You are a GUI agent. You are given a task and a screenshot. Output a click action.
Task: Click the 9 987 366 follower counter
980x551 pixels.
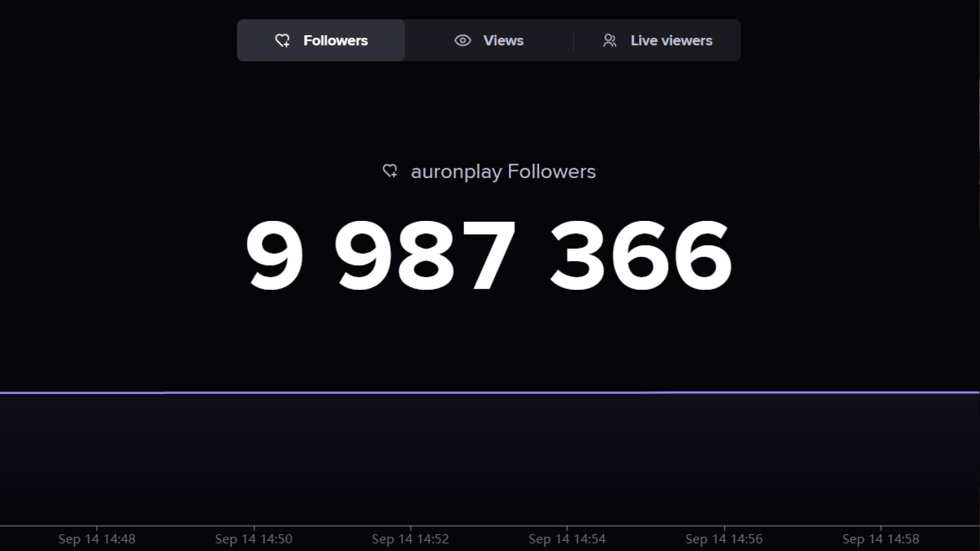click(488, 255)
